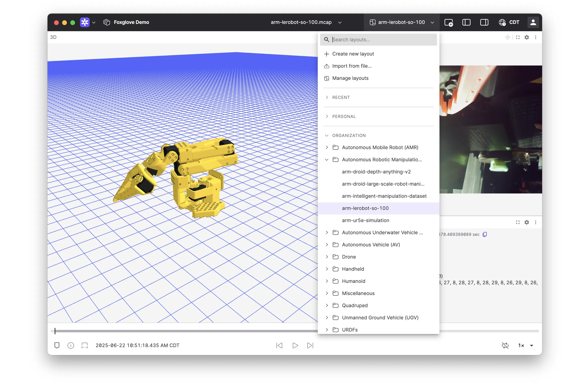Select arm-ur5e-simulation layout
Screen dimensions: 588x385
point(365,220)
